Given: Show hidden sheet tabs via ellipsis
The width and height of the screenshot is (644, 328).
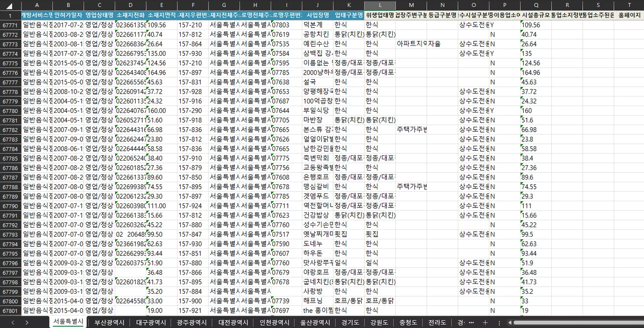Looking at the screenshot, I should click(471, 322).
